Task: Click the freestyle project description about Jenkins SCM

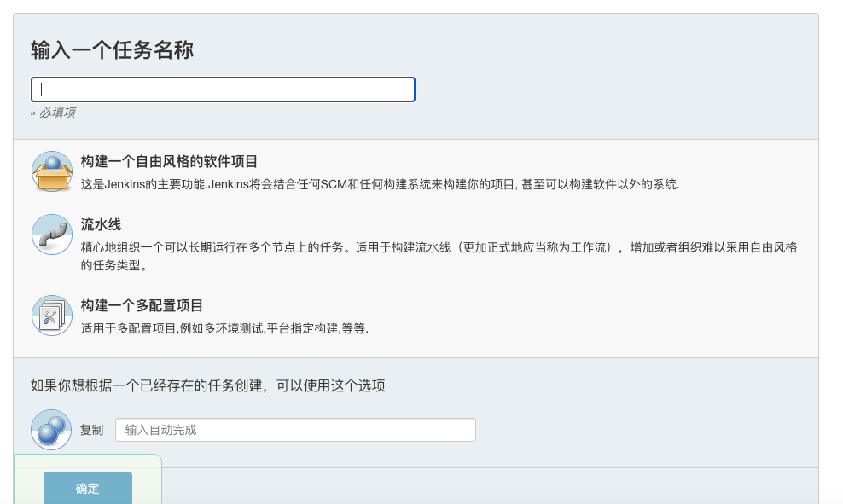Action: tap(380, 184)
